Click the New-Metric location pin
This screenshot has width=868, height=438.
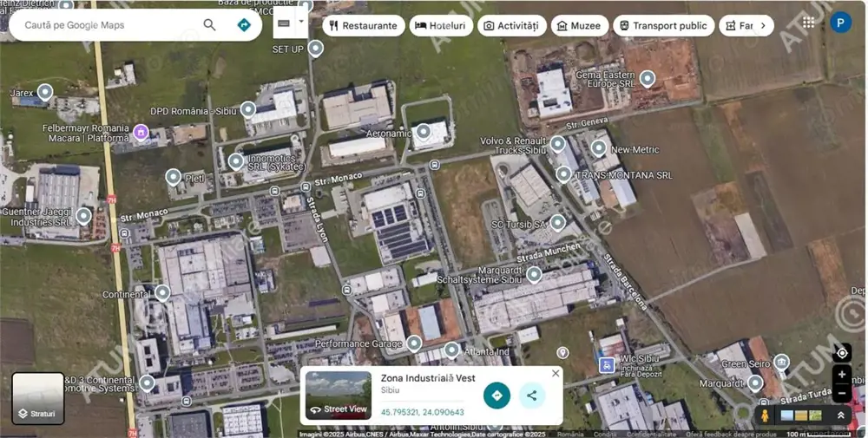[598, 148]
